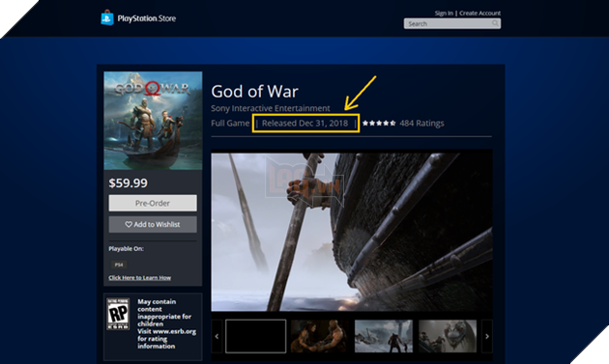Click the wishlist heart icon
Viewport: 609px width, 364px height.
coord(129,224)
